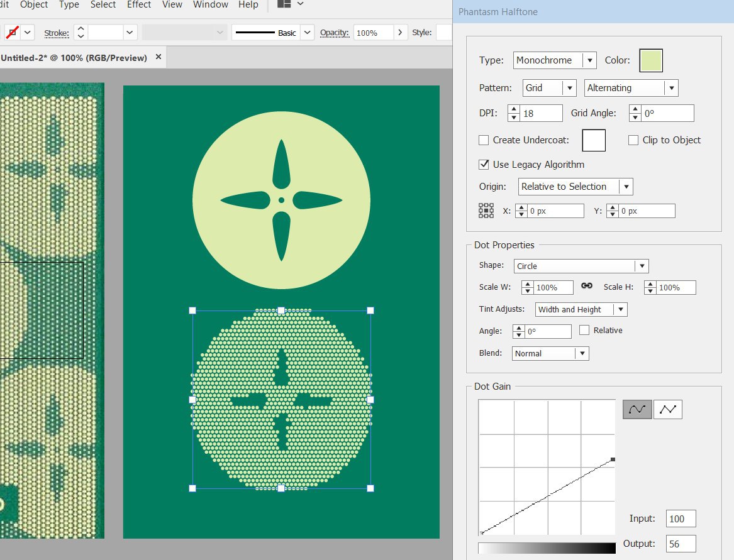The height and width of the screenshot is (560, 734).
Task: Click the halftone Color swatch
Action: [651, 60]
